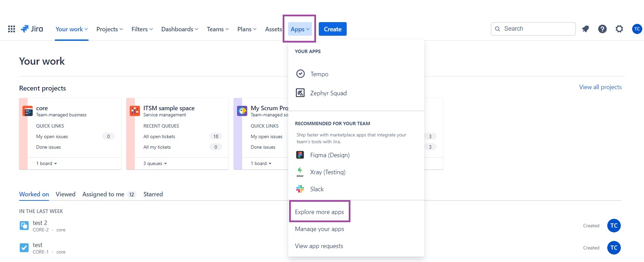Open core's Done issues link
Screen dimensions: 644x262
(48, 147)
